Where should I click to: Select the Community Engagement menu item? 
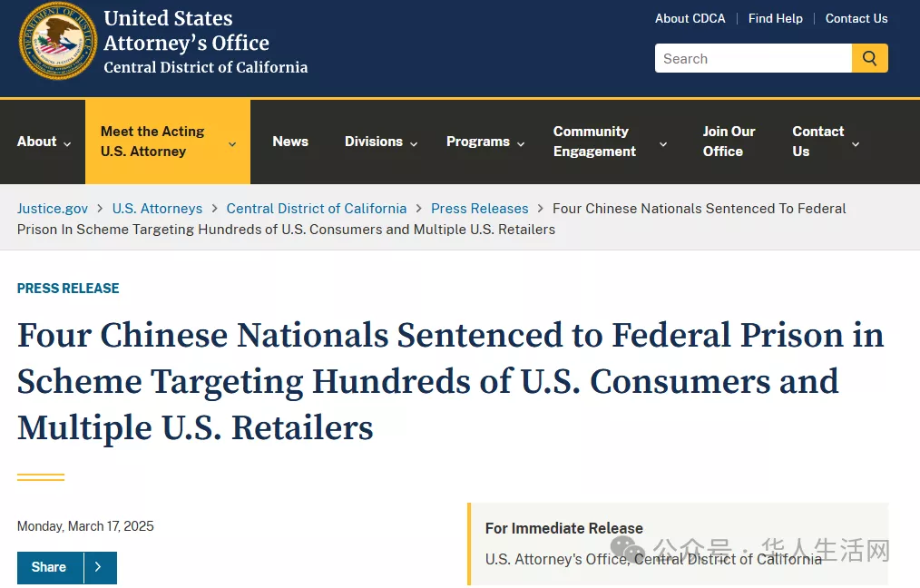pos(594,142)
